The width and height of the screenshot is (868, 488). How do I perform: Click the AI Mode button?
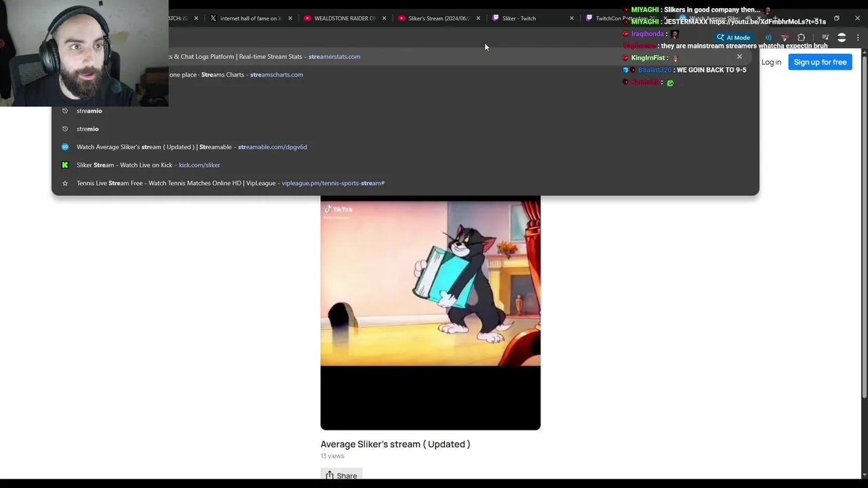733,38
